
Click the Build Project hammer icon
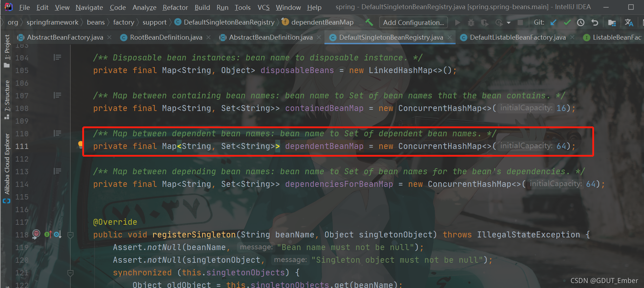(369, 22)
